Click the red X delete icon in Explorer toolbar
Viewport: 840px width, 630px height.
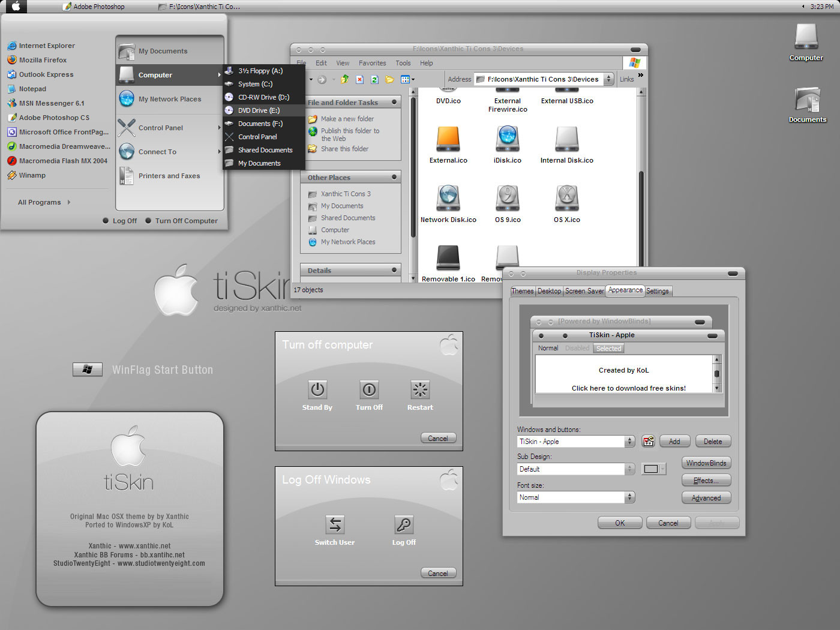click(x=359, y=79)
